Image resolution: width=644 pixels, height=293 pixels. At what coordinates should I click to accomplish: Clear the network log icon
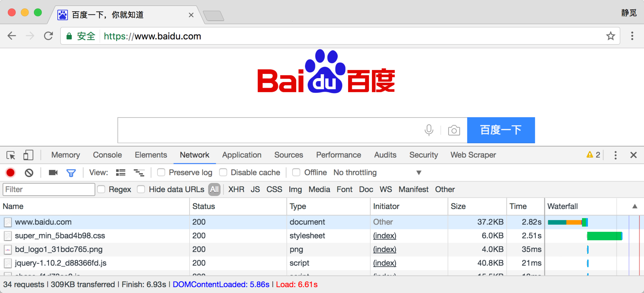tap(29, 172)
